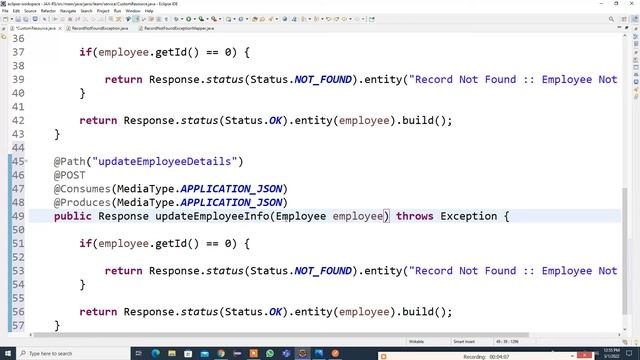Expand the External Tools dropdown arrow

tap(220, 19)
